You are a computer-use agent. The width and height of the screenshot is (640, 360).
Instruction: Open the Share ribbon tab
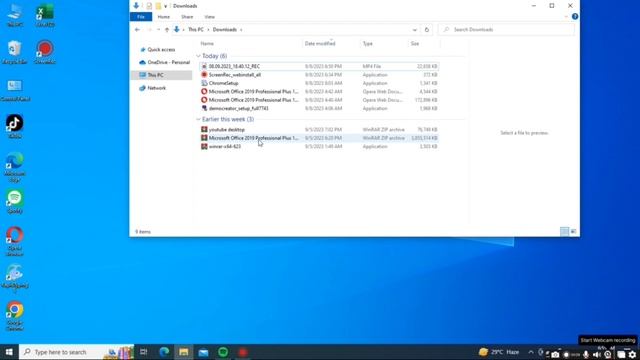tap(187, 17)
